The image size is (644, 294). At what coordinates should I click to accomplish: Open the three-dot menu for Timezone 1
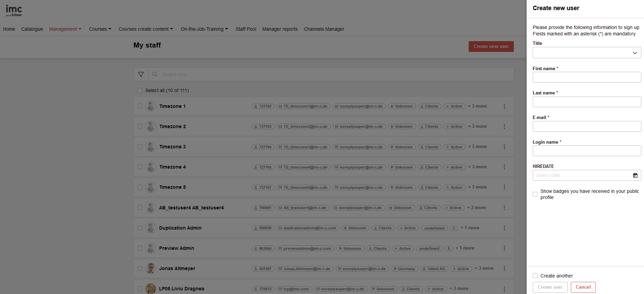point(504,106)
